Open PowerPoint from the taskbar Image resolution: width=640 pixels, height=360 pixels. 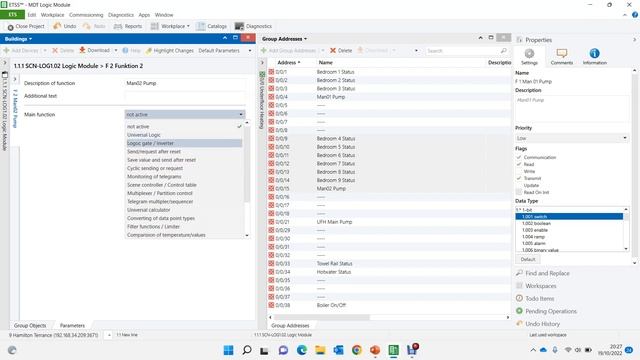[375, 350]
